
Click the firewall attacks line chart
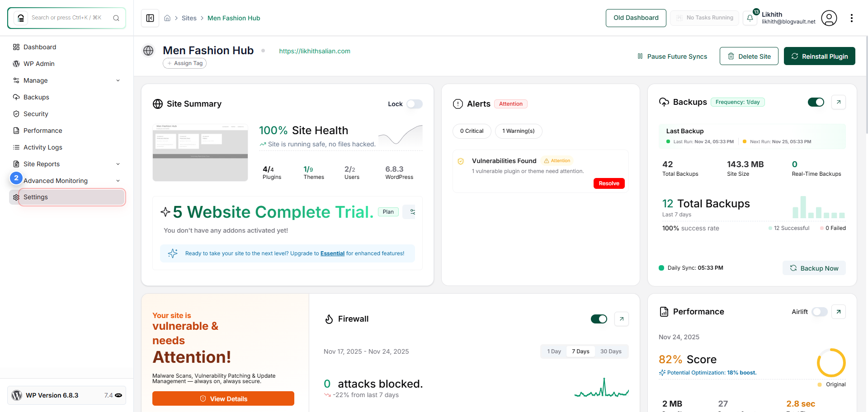[x=601, y=388]
